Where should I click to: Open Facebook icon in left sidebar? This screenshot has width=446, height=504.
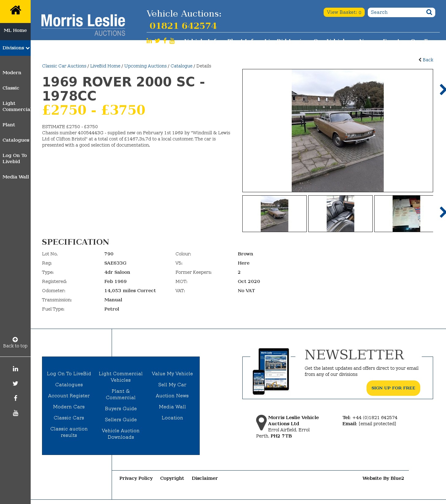tap(15, 398)
